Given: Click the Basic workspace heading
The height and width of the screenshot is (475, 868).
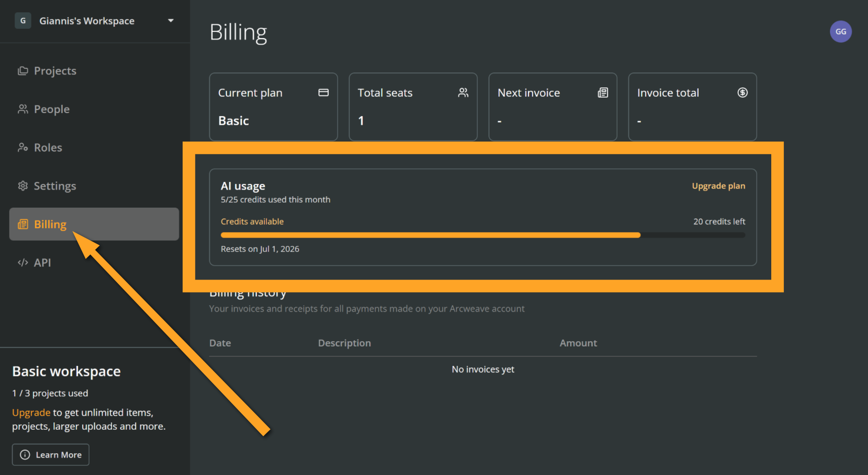Looking at the screenshot, I should click(x=66, y=371).
